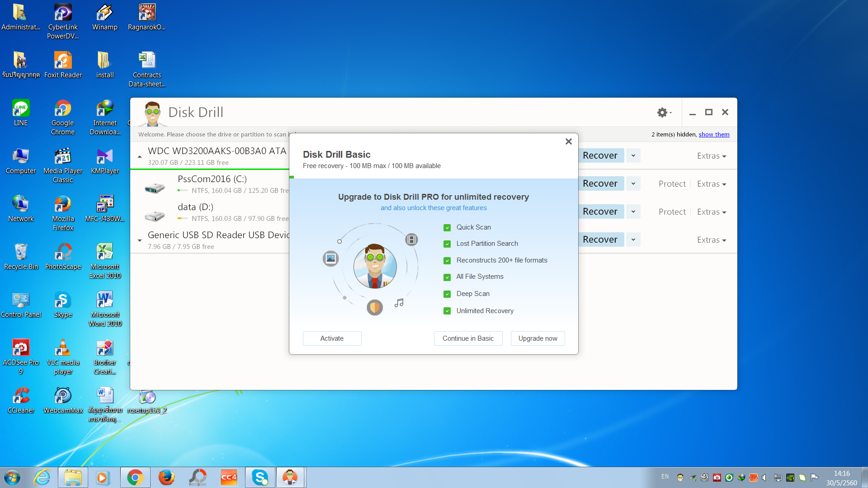Click the picture icon in upgrade graphic

pyautogui.click(x=330, y=258)
